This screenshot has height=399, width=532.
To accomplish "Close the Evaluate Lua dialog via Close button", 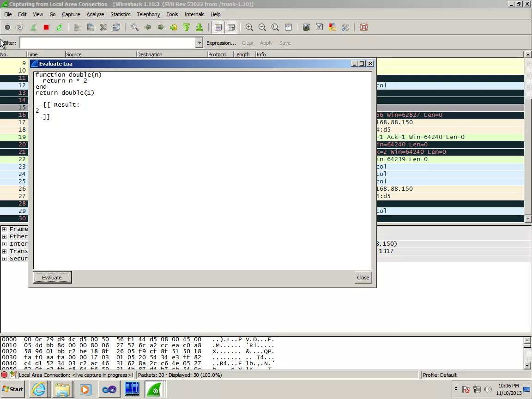I will pos(363,277).
